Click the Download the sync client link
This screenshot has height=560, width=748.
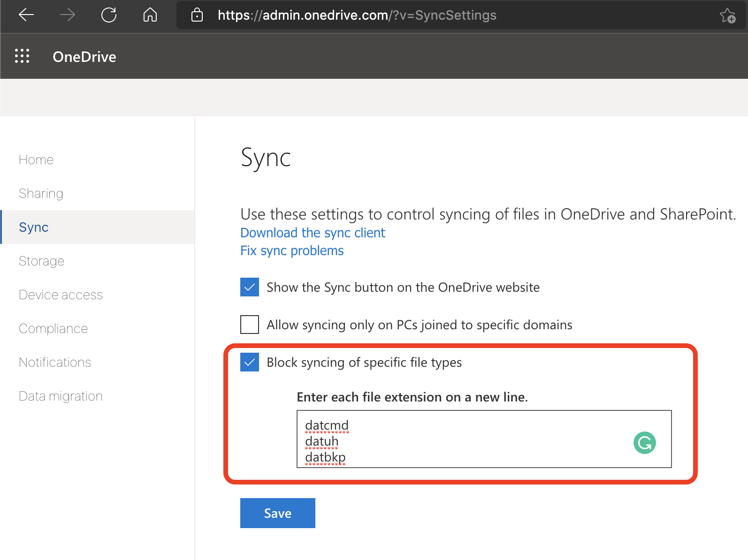(313, 233)
